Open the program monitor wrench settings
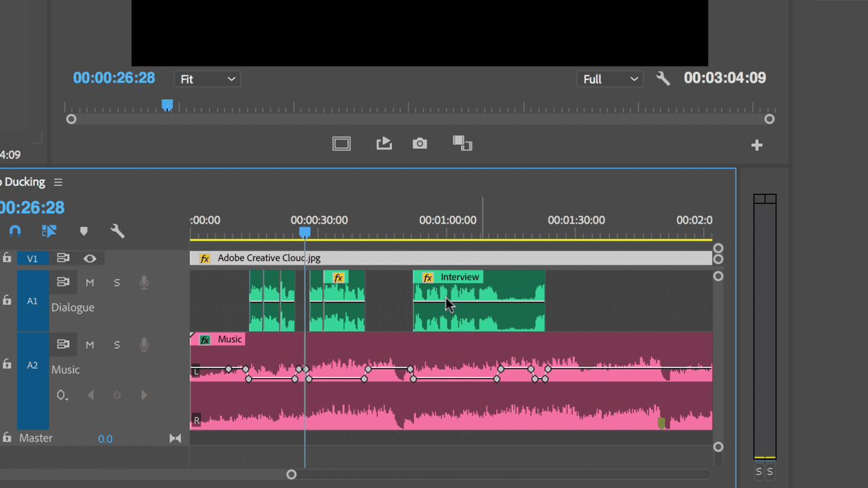 663,78
